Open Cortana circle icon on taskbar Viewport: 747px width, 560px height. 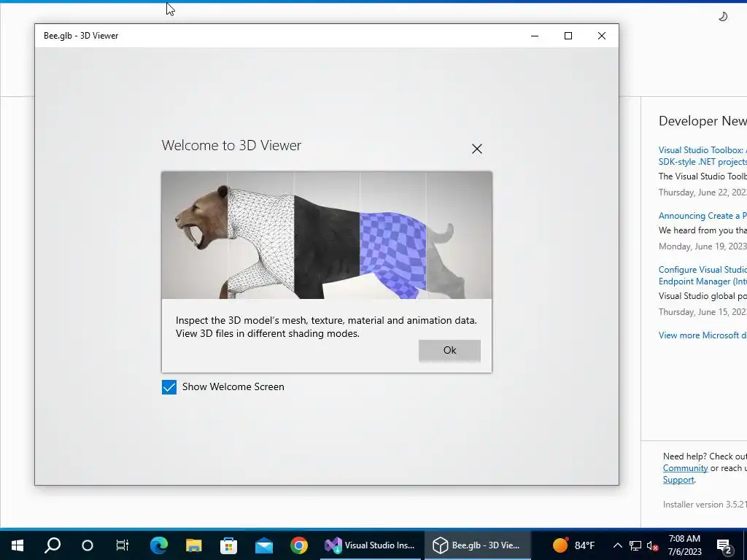tap(88, 545)
